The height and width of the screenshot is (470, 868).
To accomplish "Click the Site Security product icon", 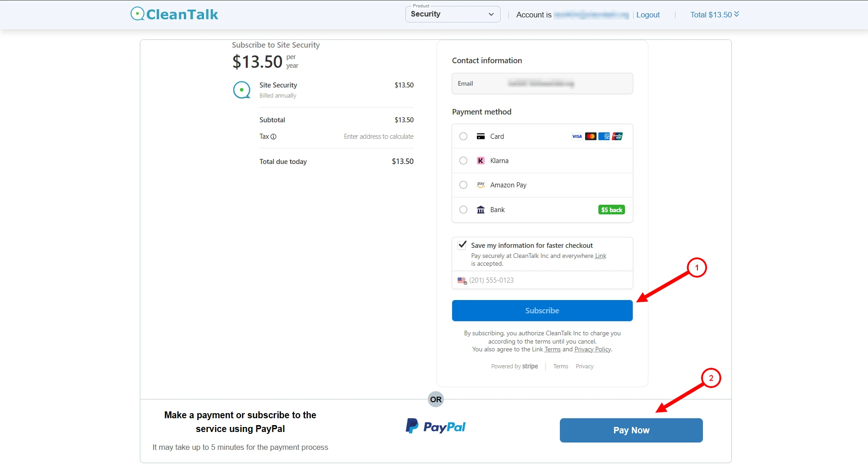I will tap(242, 90).
